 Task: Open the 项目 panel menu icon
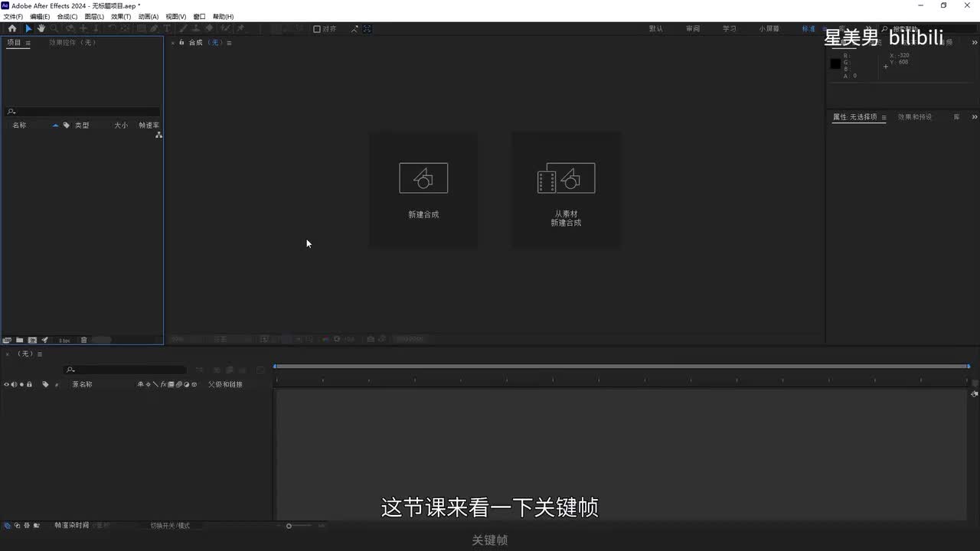28,43
